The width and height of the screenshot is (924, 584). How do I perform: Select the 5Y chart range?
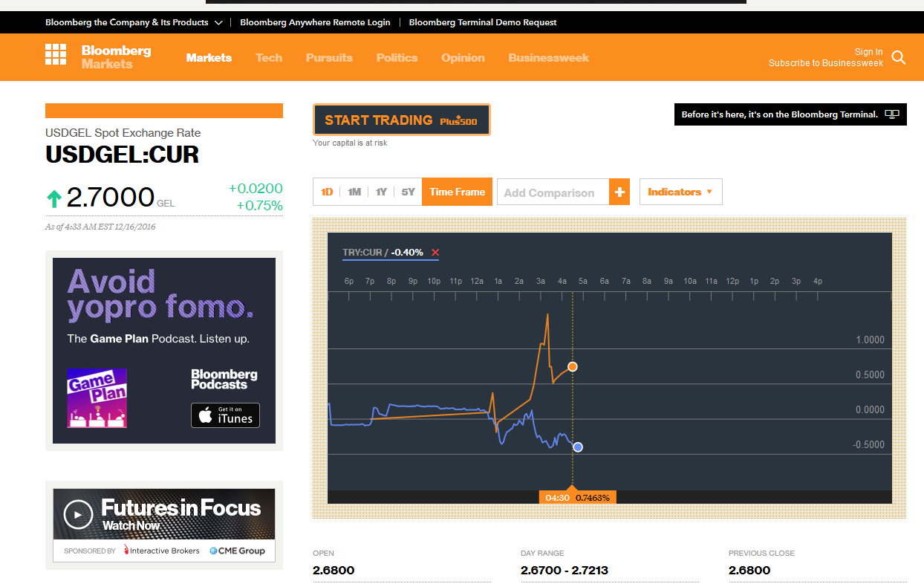(x=408, y=192)
